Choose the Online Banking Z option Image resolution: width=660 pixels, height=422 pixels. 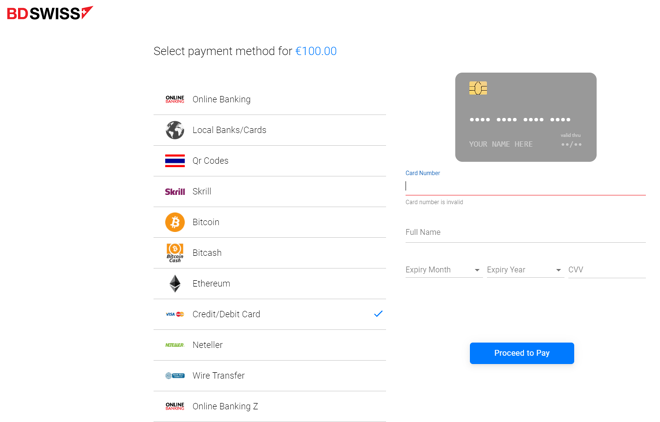click(x=269, y=406)
